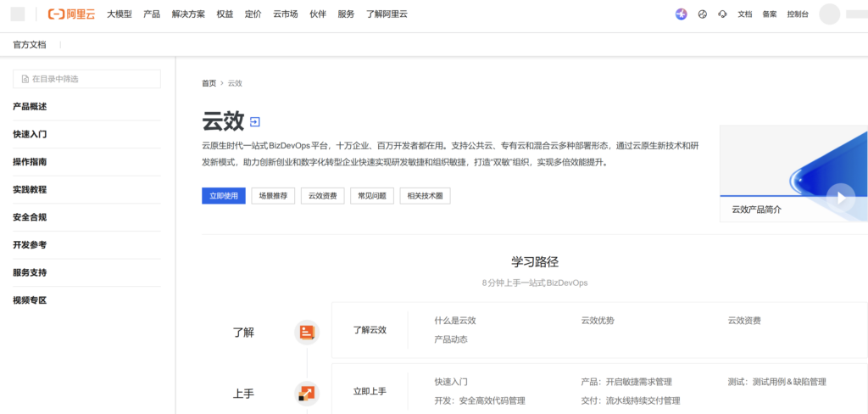Click the compass icon in top bar
The image size is (868, 414).
click(x=703, y=14)
